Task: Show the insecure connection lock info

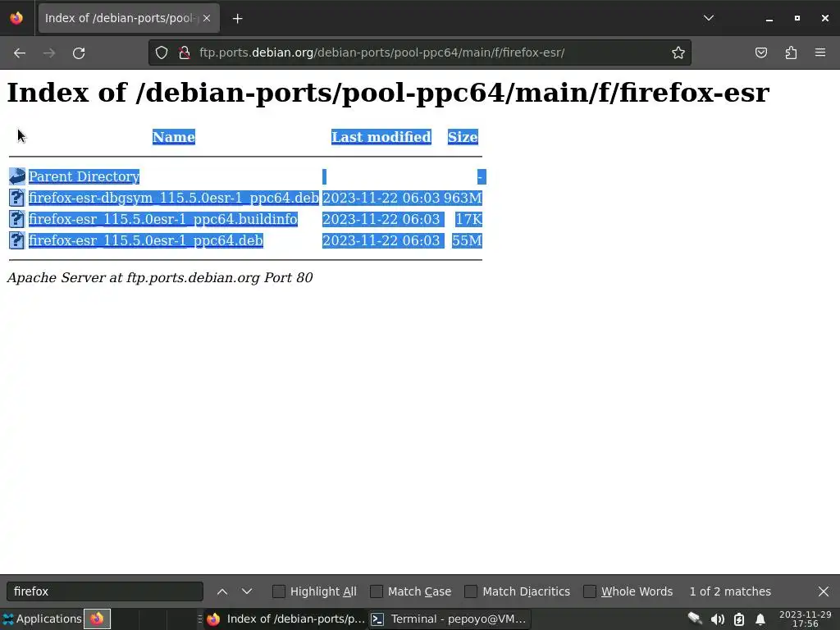Action: point(185,52)
